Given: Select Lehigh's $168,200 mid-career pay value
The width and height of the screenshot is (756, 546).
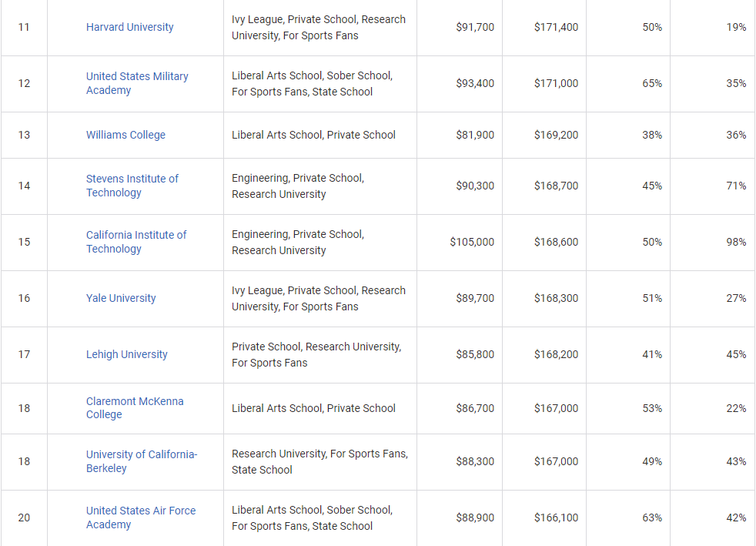Looking at the screenshot, I should coord(556,354).
